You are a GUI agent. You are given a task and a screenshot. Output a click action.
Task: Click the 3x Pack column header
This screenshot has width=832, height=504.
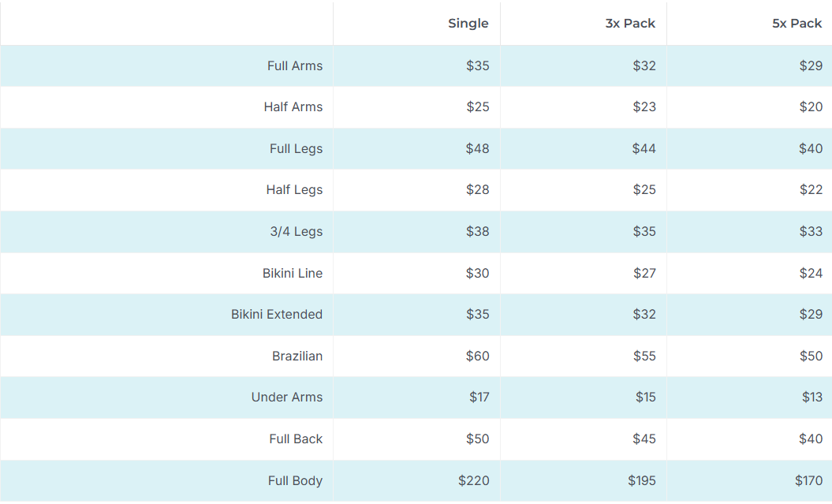(x=630, y=24)
